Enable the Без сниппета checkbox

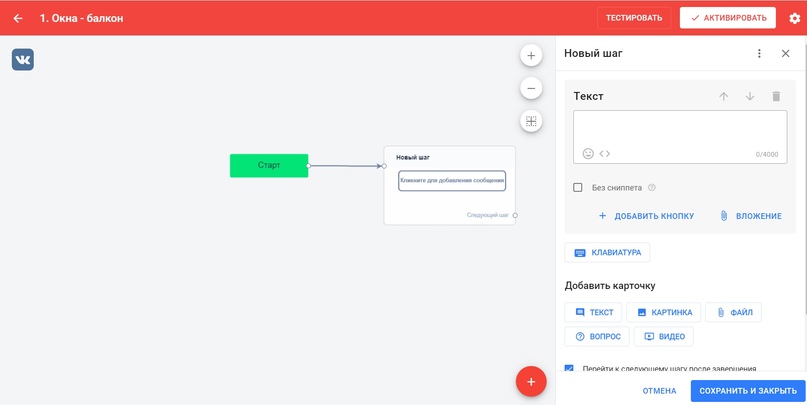(578, 187)
